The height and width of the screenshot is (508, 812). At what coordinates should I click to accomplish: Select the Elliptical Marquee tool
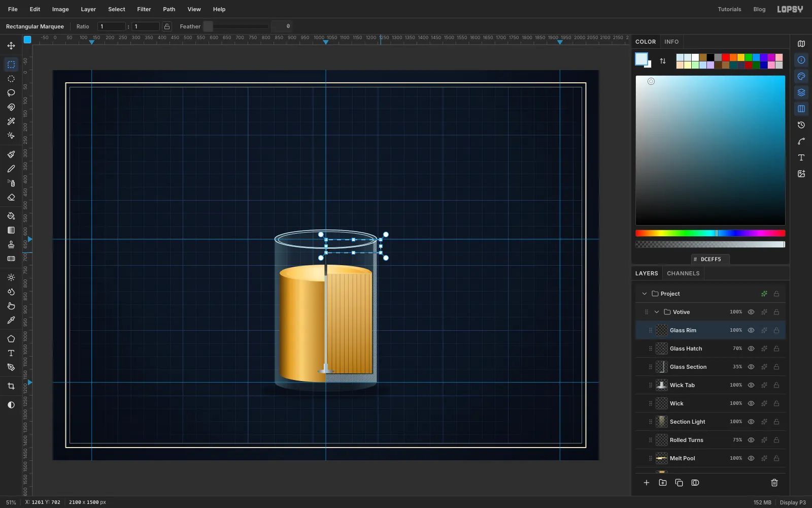tap(11, 79)
